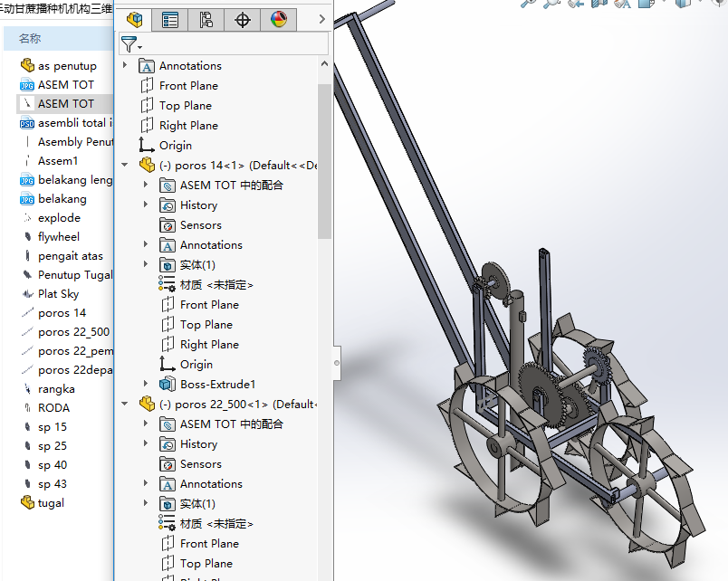Select the RODA file in list
728x581 pixels.
click(53, 408)
